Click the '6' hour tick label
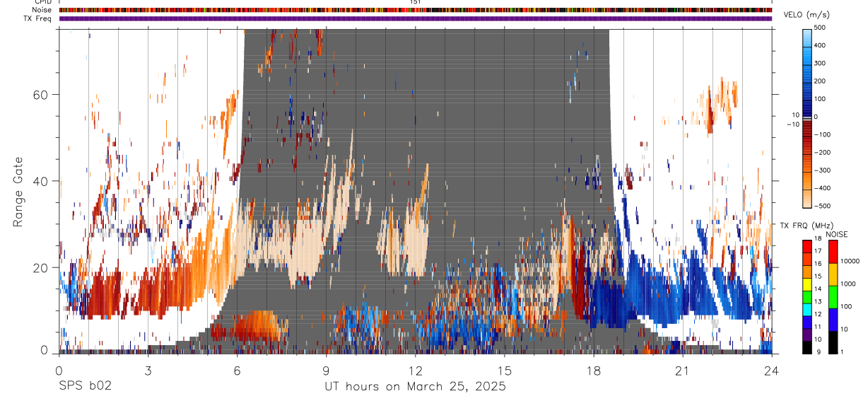The height and width of the screenshot is (401, 868). click(x=237, y=371)
